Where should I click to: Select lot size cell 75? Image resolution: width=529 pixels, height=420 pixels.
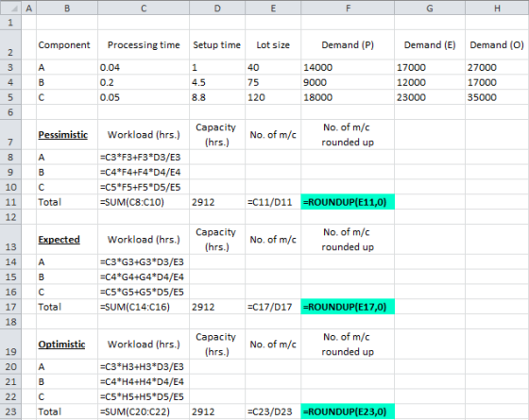click(273, 82)
